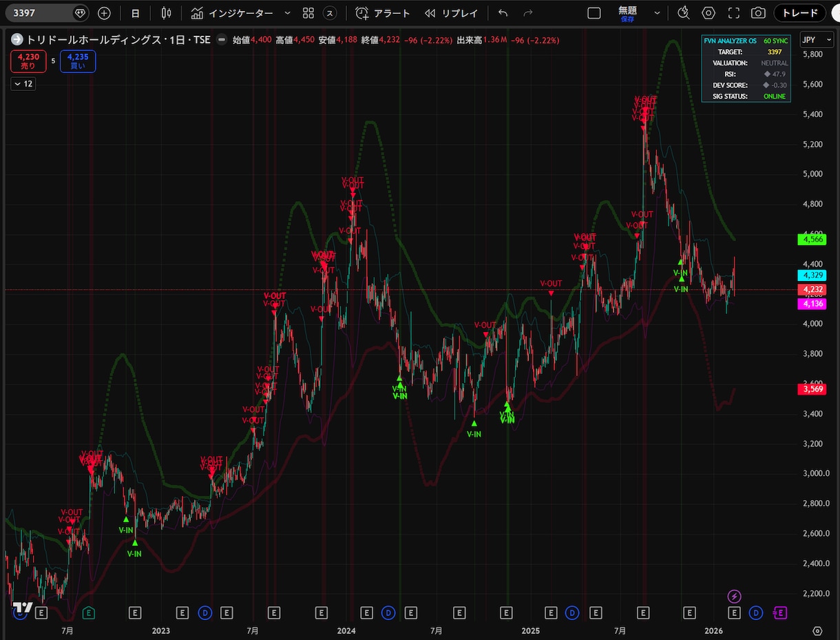This screenshot has height=640, width=840.
Task: Click the red 3,569 price label
Action: point(811,389)
